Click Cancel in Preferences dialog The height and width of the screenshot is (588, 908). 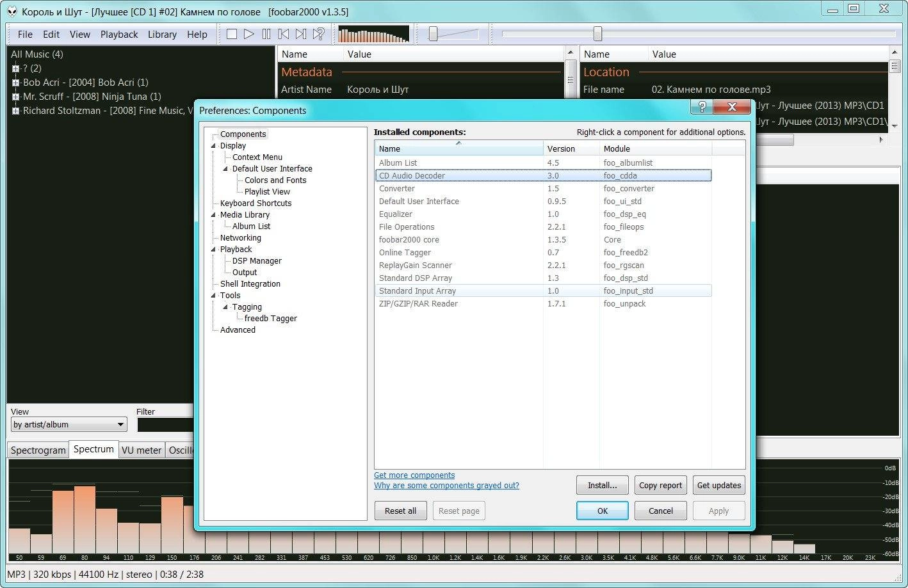[x=661, y=511]
